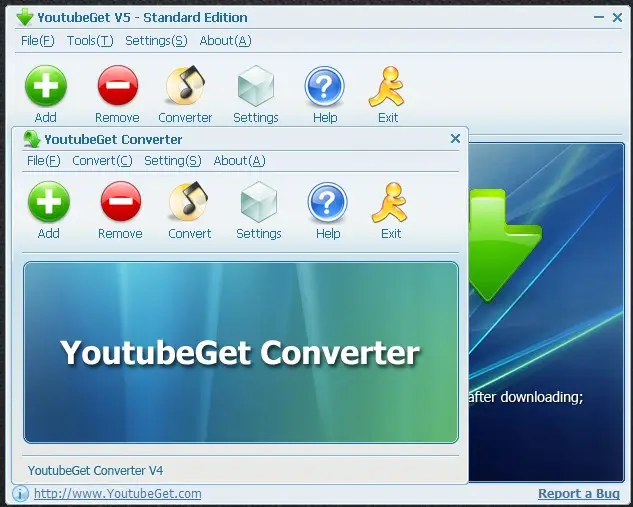Open About(A) menu in YoutubeGet V5 window
Viewport: 633px width, 507px height.
coord(225,41)
